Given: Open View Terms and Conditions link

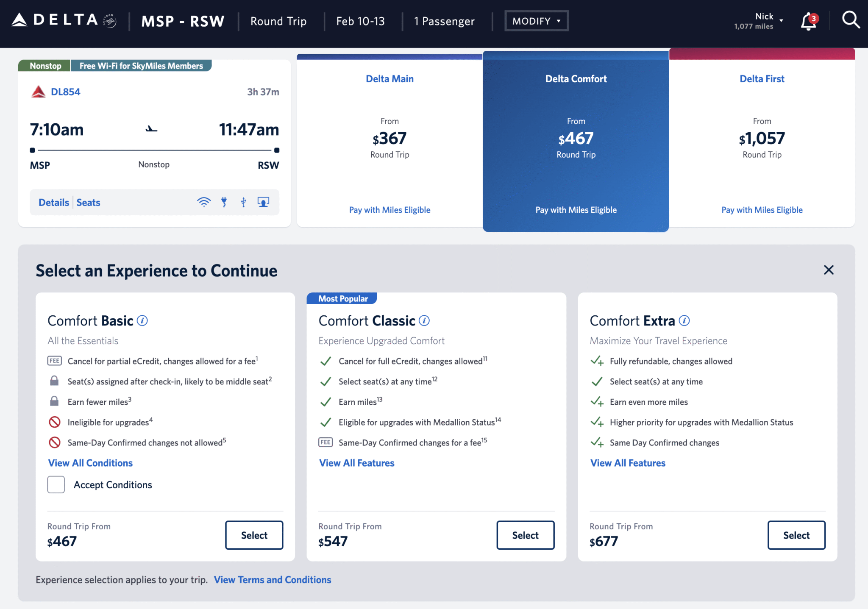Looking at the screenshot, I should coord(273,579).
